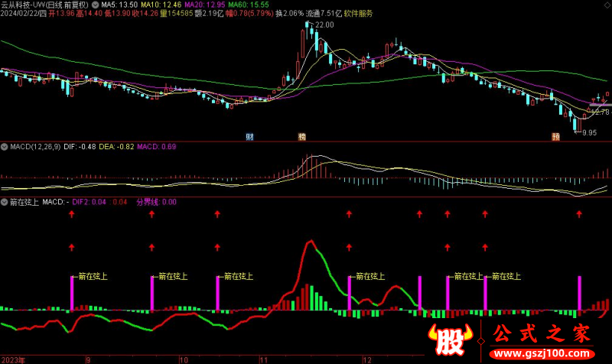
Task: Click the closing price 收14.26
Action: pyautogui.click(x=145, y=13)
